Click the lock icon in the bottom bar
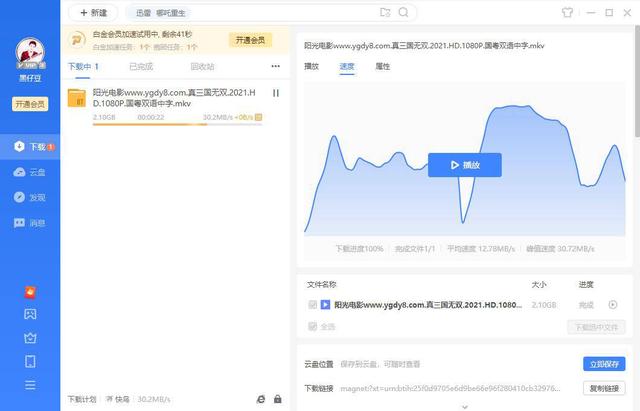The image size is (640, 411). [278, 399]
